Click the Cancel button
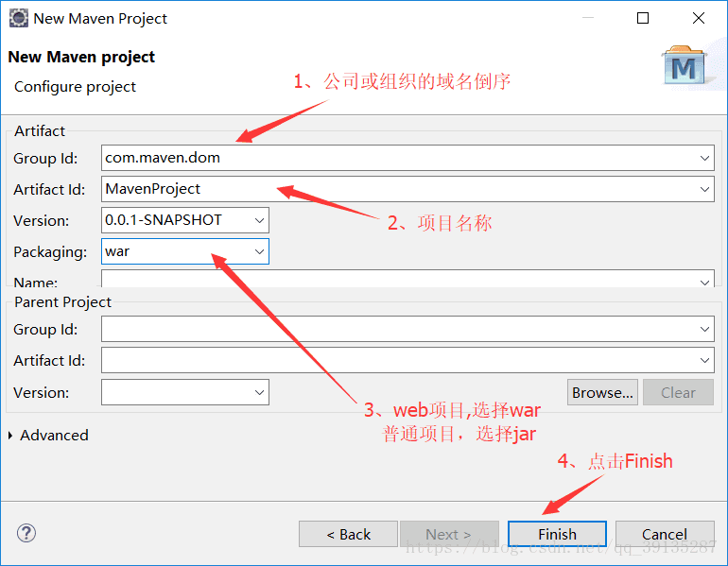Screen dimensions: 728x566 click(x=665, y=534)
